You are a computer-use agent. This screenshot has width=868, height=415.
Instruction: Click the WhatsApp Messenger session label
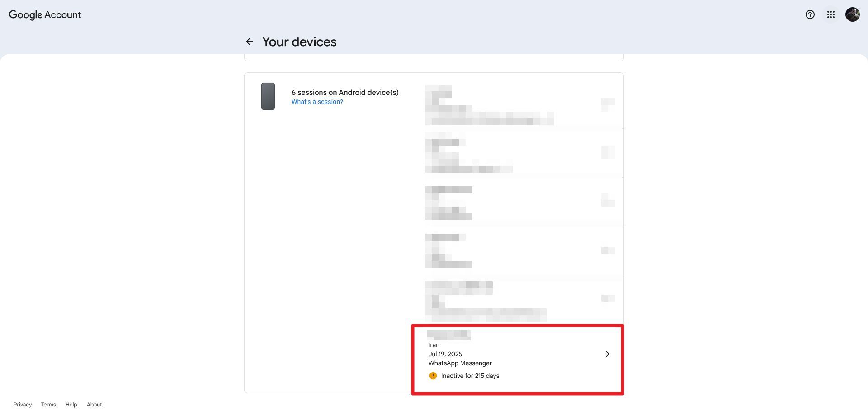[460, 363]
